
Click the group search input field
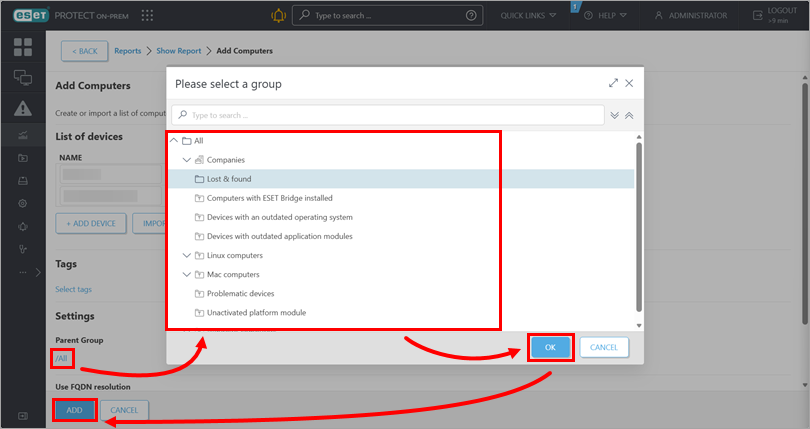point(390,115)
